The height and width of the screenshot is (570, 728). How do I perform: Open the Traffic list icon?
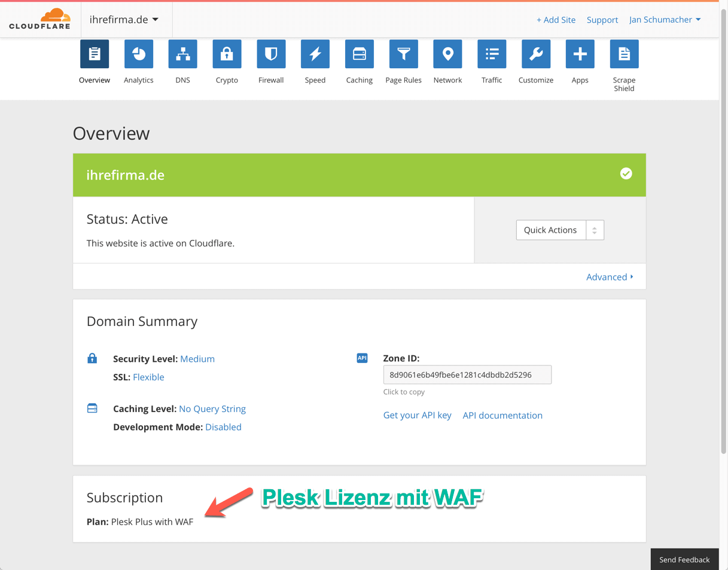coord(492,54)
